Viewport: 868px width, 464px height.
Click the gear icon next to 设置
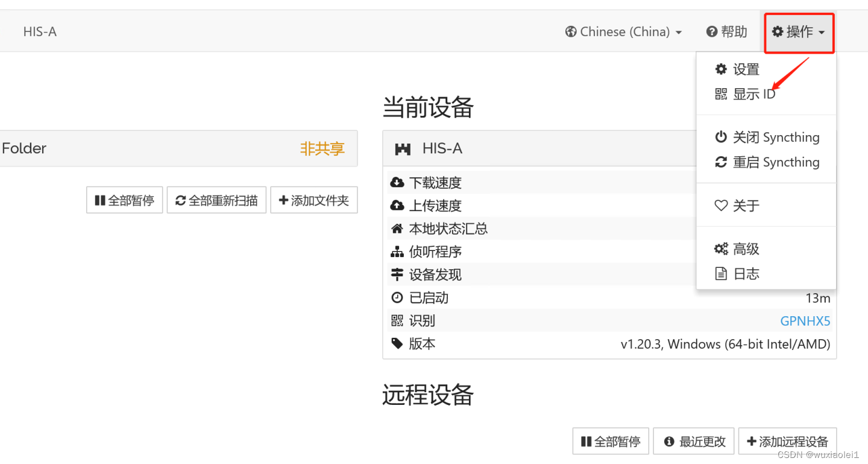pos(722,69)
